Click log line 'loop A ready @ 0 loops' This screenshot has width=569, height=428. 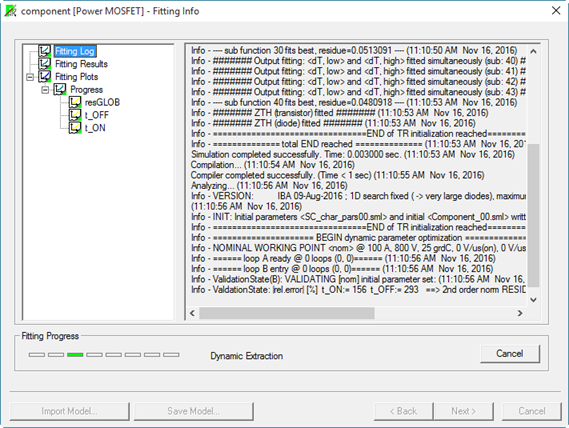point(343,258)
